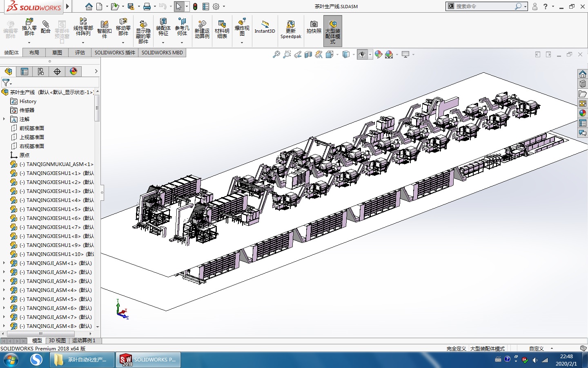
Task: Open the 3D 视图 tab at bottom
Action: point(57,341)
